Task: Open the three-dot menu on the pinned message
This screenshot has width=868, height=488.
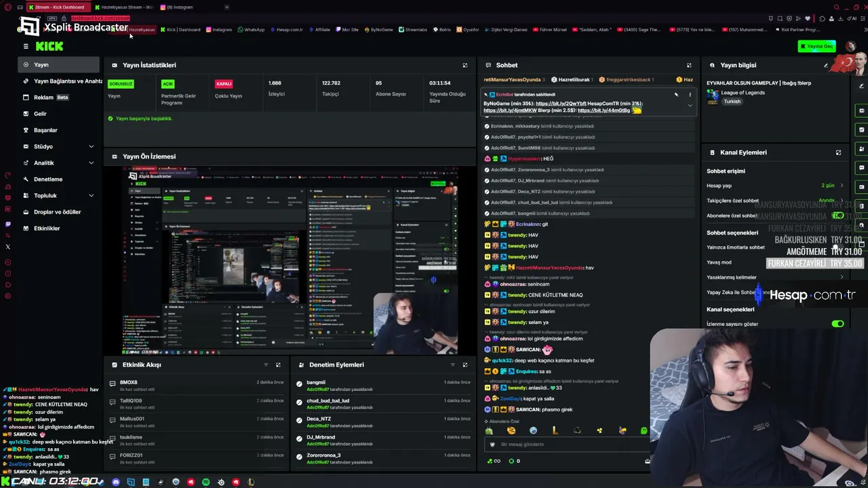Action: click(x=690, y=94)
